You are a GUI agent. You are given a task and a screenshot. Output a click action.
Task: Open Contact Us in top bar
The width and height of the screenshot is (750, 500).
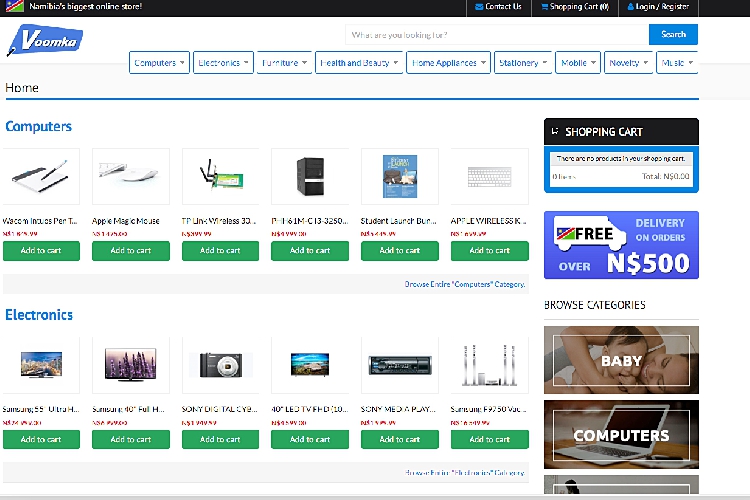pyautogui.click(x=497, y=7)
